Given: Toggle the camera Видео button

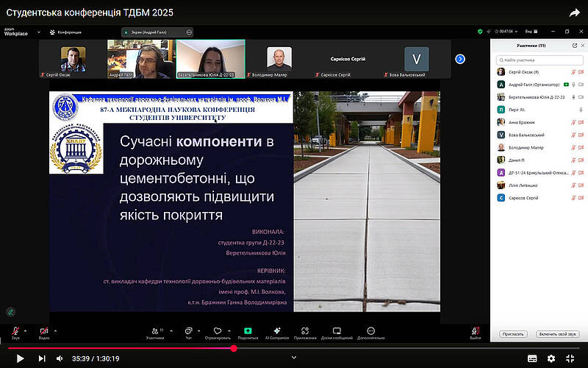Looking at the screenshot, I should coord(43,331).
